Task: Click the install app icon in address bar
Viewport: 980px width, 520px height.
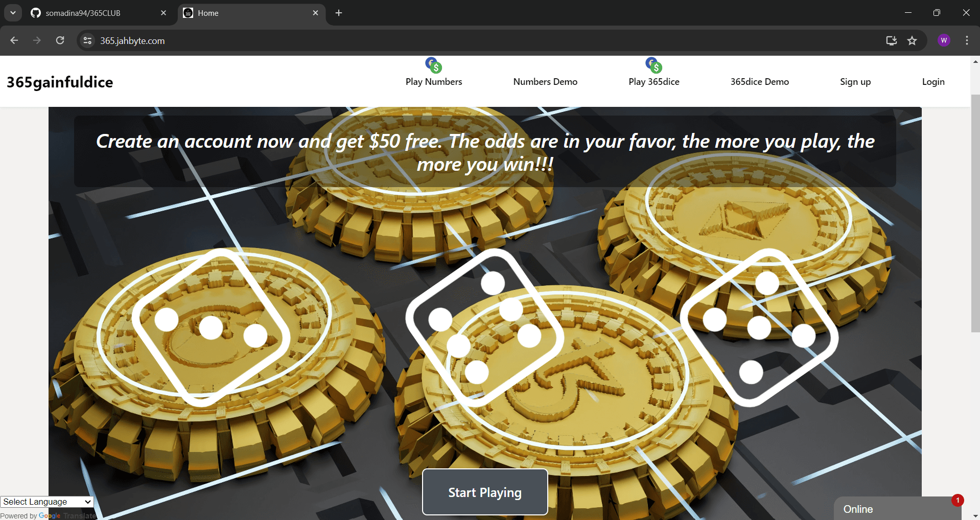Action: pyautogui.click(x=892, y=41)
